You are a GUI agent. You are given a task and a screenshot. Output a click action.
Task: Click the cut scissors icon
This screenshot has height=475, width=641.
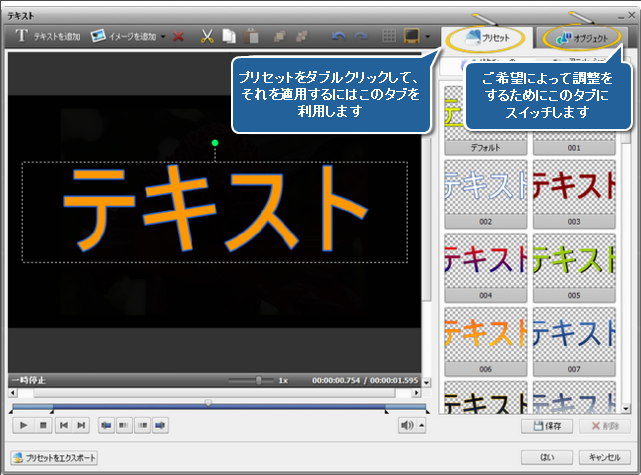[206, 37]
